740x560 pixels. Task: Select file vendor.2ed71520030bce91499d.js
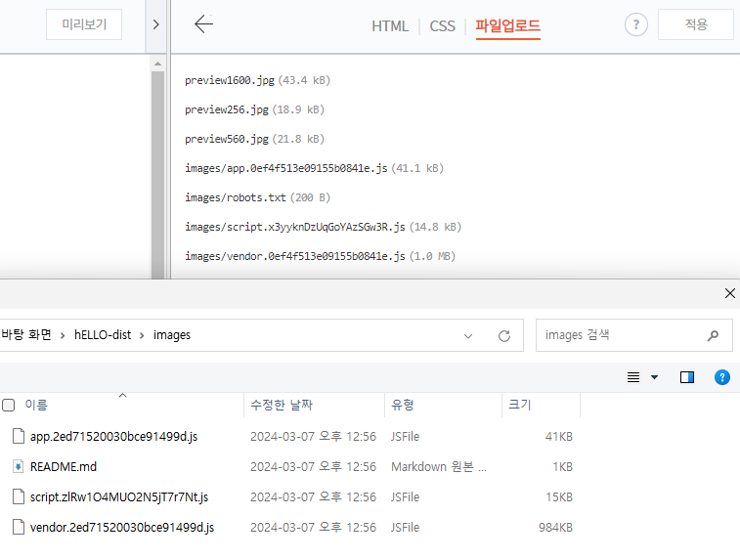click(x=122, y=527)
